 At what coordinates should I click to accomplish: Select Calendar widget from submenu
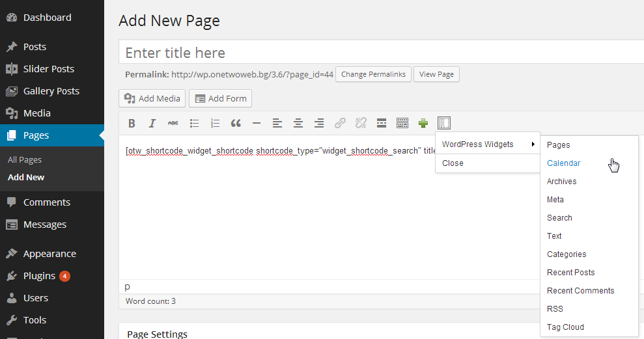pyautogui.click(x=589, y=163)
